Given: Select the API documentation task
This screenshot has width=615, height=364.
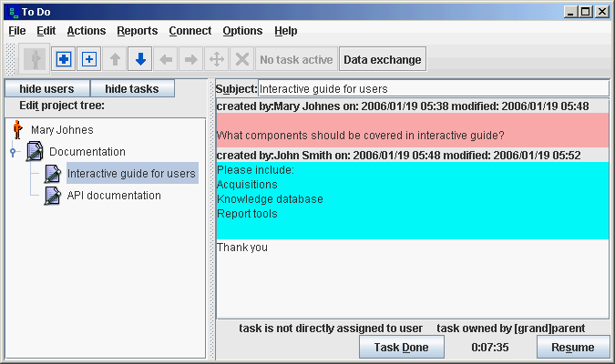Looking at the screenshot, I should tap(114, 195).
